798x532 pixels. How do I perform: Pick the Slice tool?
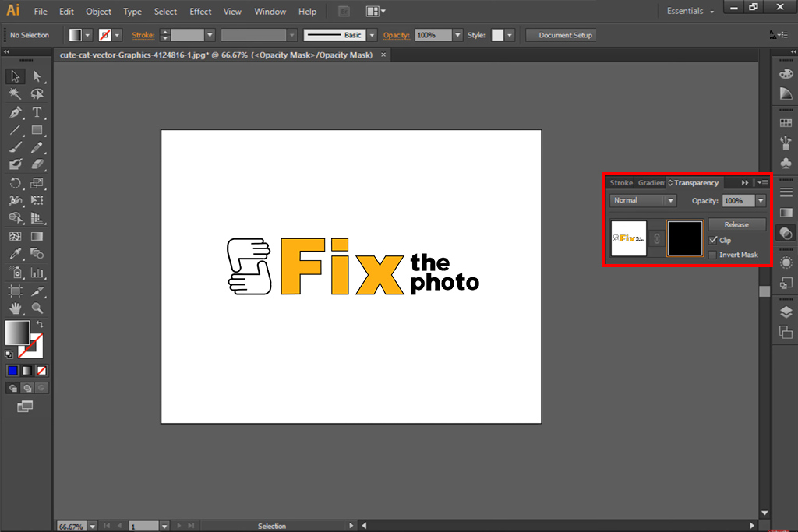pos(37,291)
